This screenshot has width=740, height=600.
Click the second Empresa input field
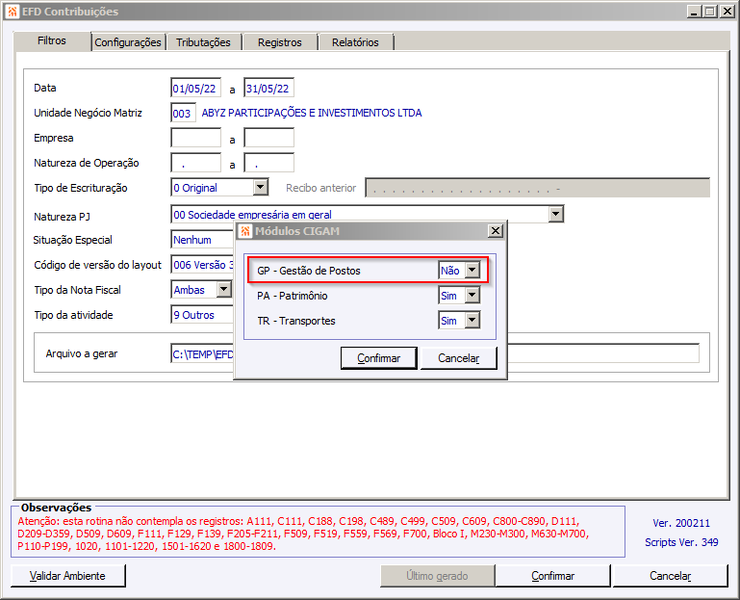[x=269, y=138]
